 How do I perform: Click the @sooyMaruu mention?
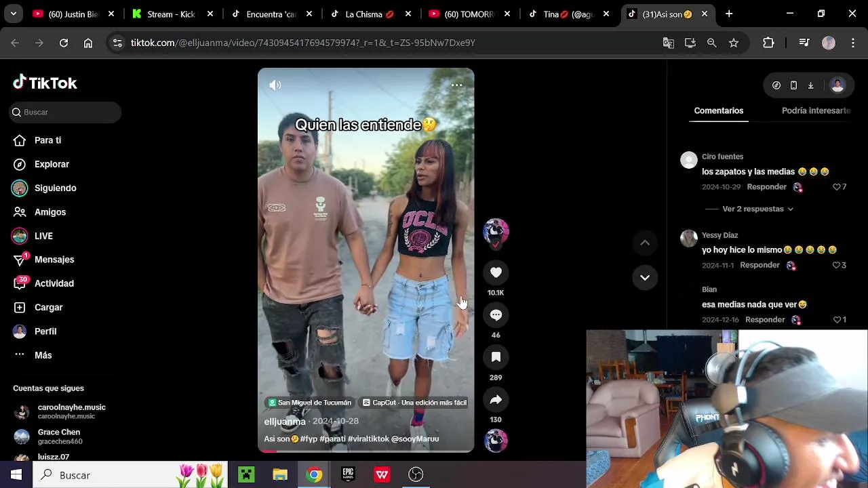415,439
